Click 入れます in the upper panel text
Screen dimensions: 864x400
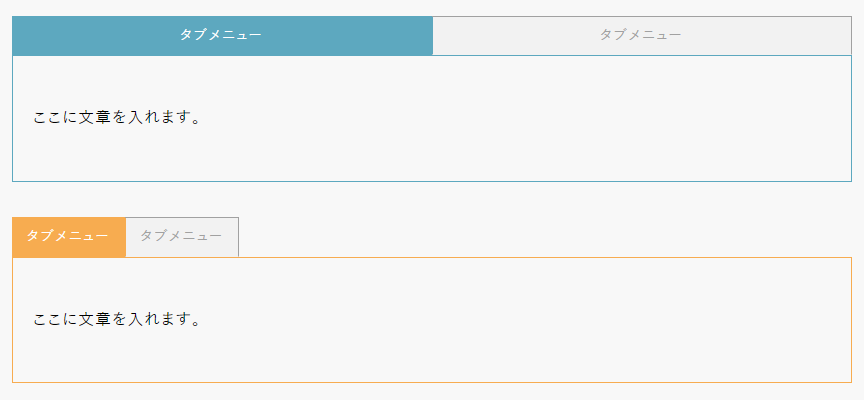click(x=157, y=118)
